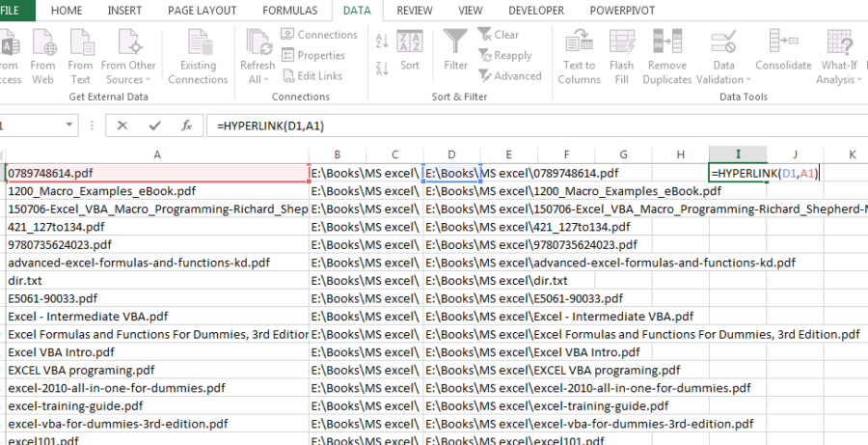
Task: Open the Data Validation dropdown
Action: 723,72
